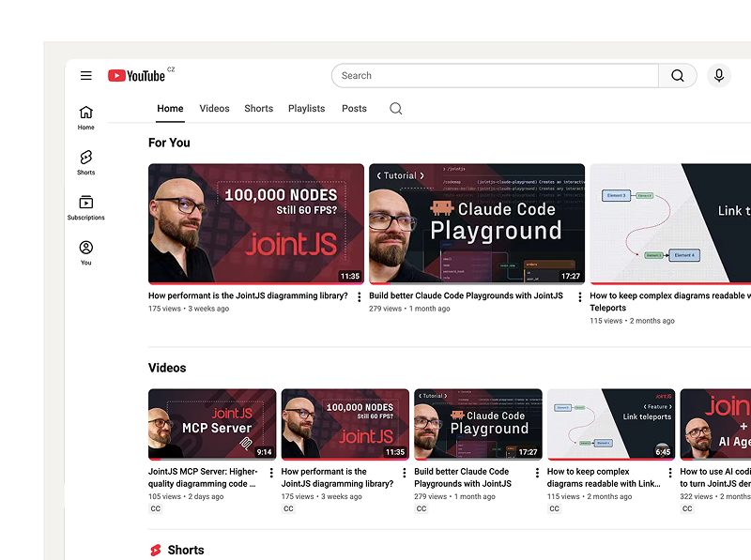Play the JointJS + AI Agent thumbnail
Image resolution: width=751 pixels, height=560 pixels.
coord(715,424)
